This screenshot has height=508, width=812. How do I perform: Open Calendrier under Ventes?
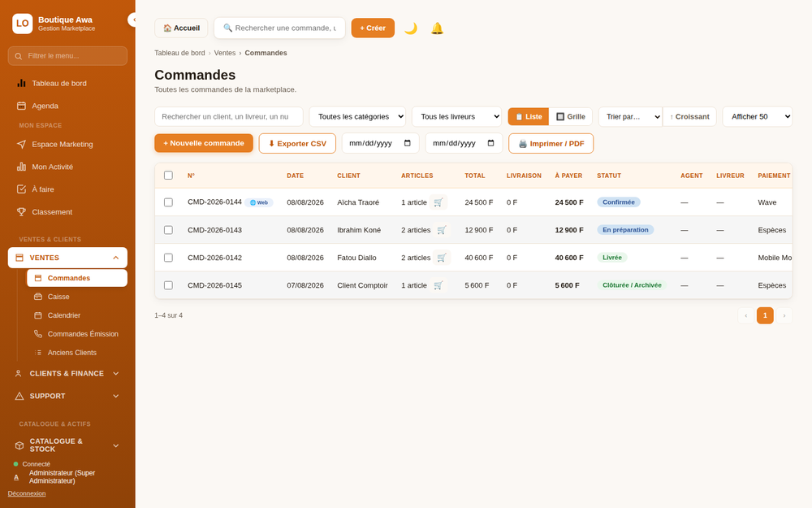pos(76,315)
